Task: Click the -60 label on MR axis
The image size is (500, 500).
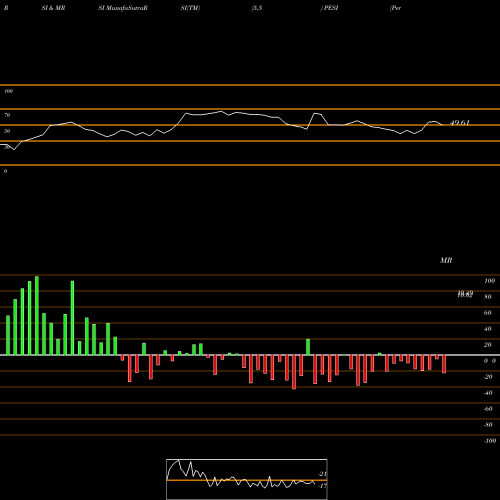Action: [x=488, y=409]
